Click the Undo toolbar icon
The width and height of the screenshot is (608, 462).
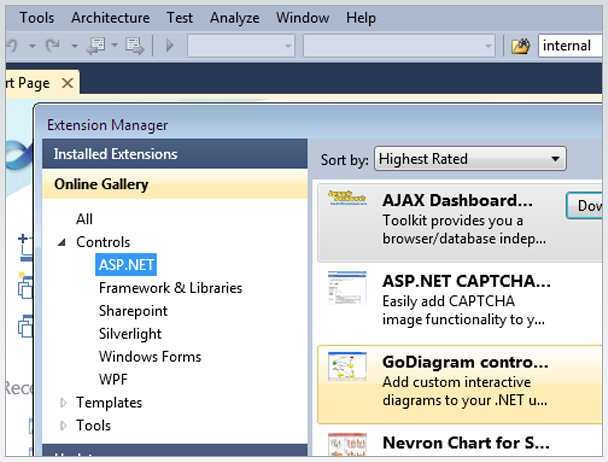pos(12,46)
